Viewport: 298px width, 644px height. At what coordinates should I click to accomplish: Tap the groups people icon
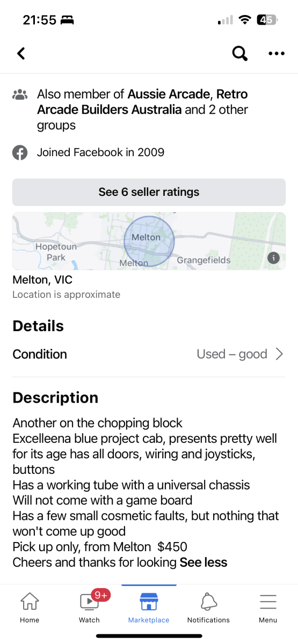click(20, 96)
